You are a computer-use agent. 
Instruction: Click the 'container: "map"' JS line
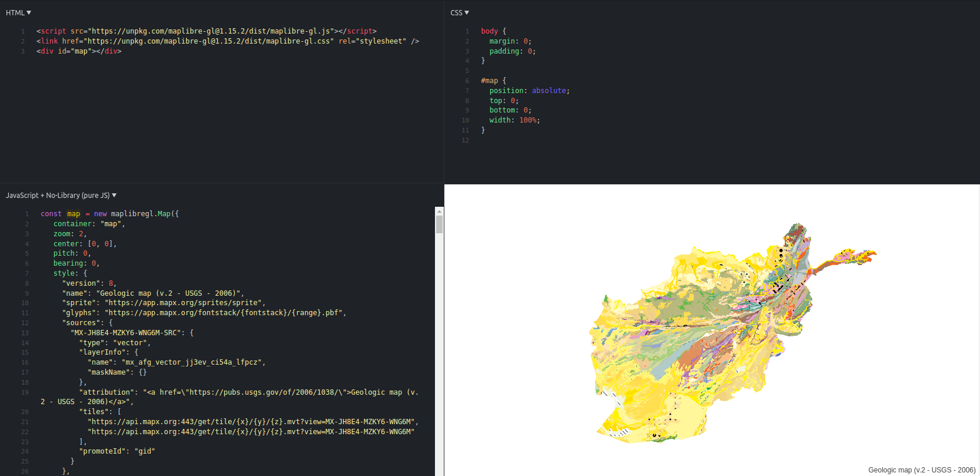(x=89, y=224)
